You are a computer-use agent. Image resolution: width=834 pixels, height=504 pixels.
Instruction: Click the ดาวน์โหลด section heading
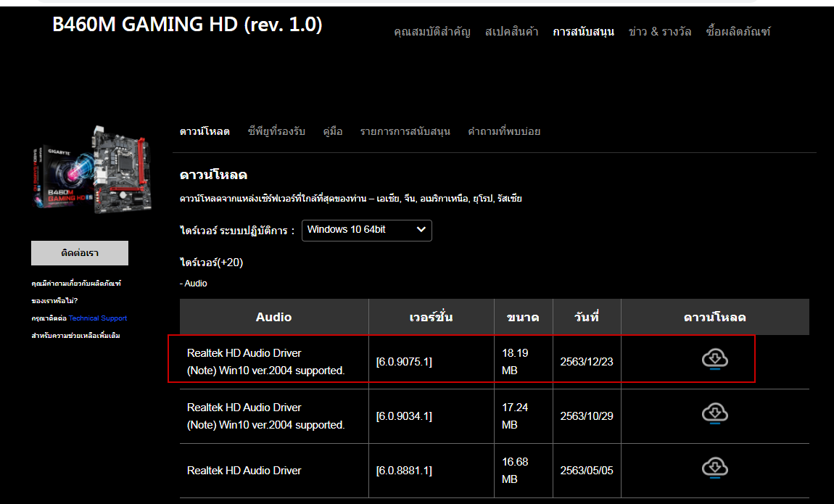coord(213,175)
